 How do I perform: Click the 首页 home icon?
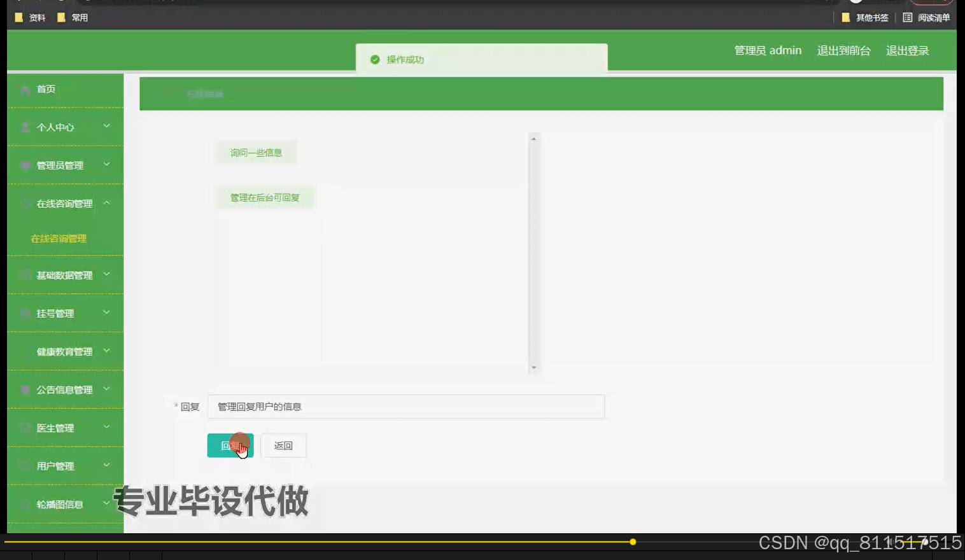coord(25,89)
